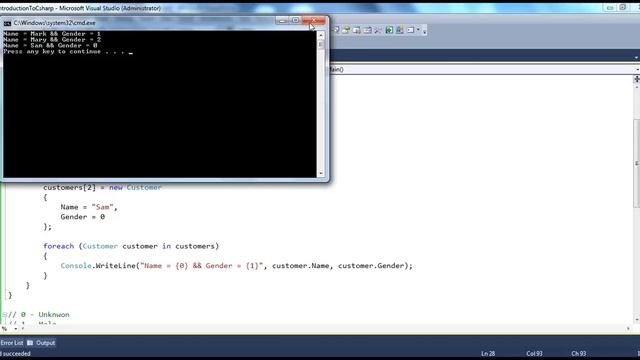640x360 pixels.
Task: Click console output line 'Name = Mary && Gender = 2'
Action: point(52,40)
